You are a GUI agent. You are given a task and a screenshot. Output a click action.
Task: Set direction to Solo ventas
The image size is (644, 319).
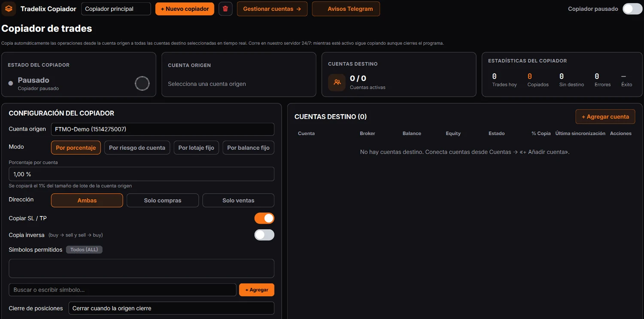point(238,201)
